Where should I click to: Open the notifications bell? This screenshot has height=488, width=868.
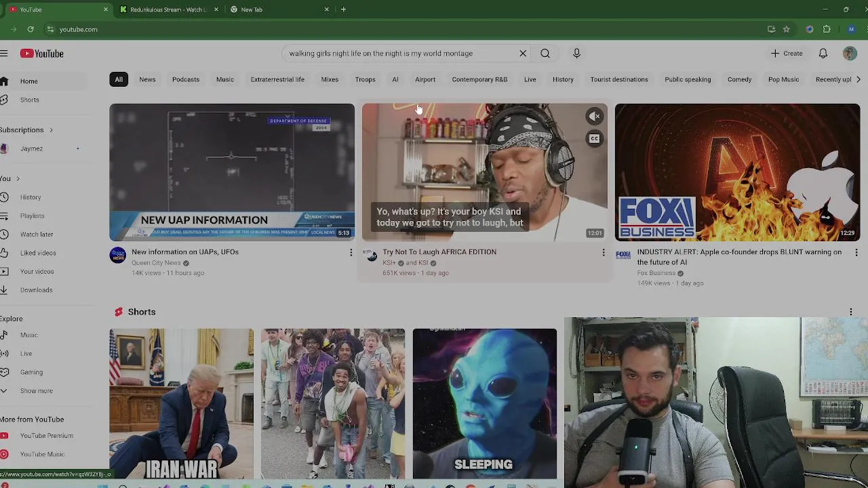[823, 54]
